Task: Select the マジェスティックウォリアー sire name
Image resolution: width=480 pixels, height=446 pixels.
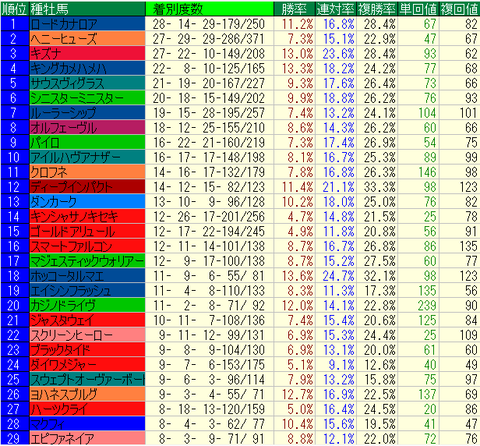Action: pos(87,261)
